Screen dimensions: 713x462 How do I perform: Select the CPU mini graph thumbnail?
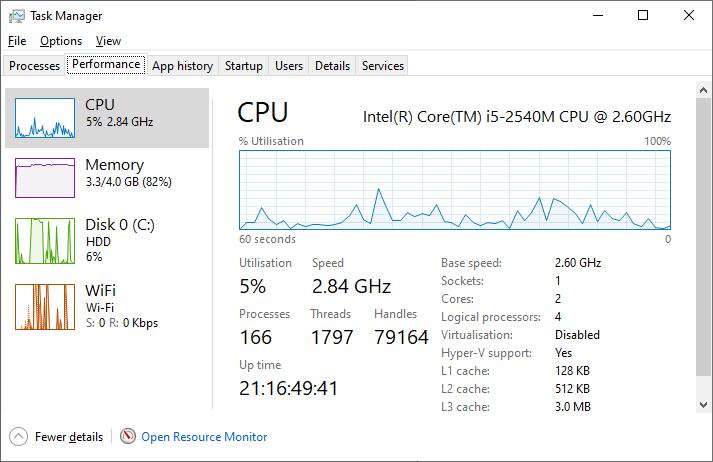pyautogui.click(x=45, y=118)
